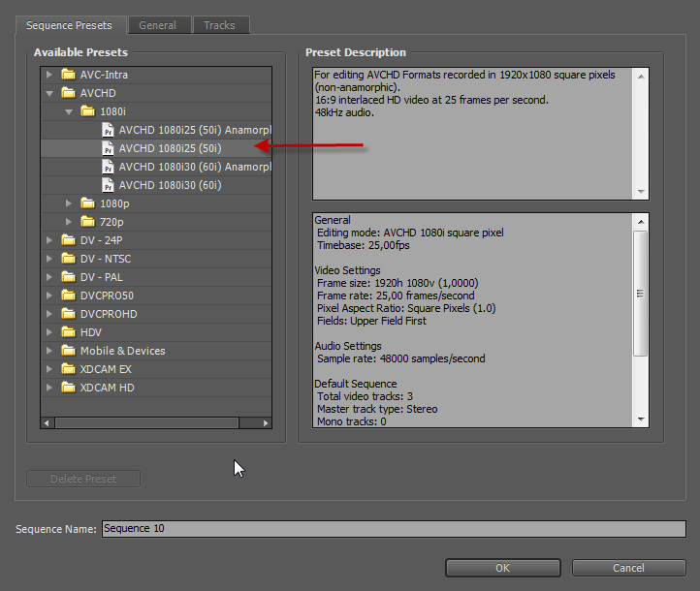The image size is (700, 591).
Task: Click the presets list horizontal scrollbar thumb
Action: tap(146, 422)
